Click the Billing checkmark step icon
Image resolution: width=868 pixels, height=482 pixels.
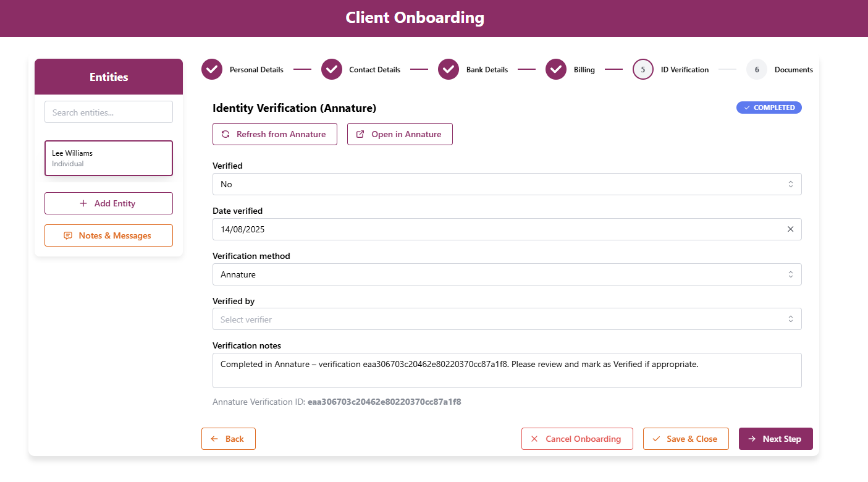pos(556,70)
